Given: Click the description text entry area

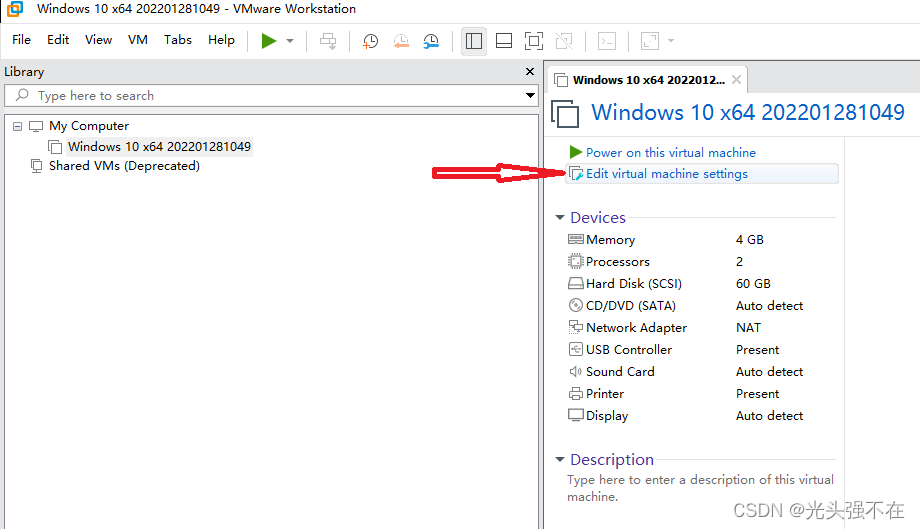Looking at the screenshot, I should tap(700, 488).
